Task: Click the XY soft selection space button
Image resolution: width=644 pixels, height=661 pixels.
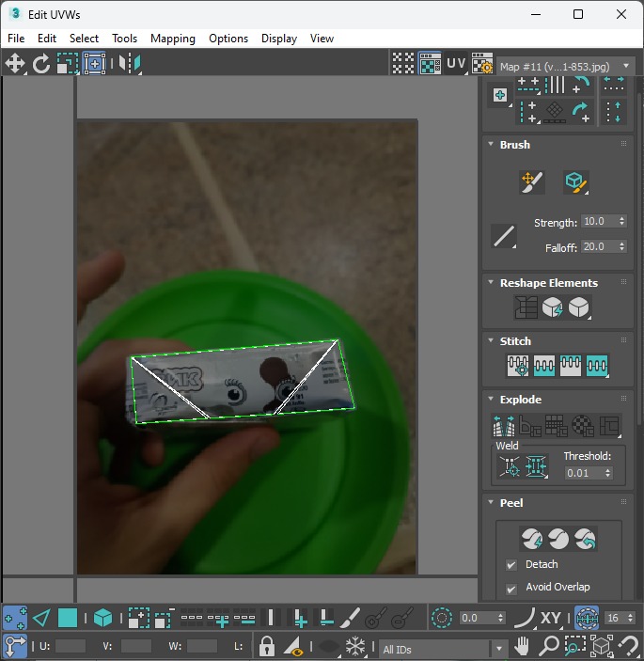Action: (x=550, y=618)
